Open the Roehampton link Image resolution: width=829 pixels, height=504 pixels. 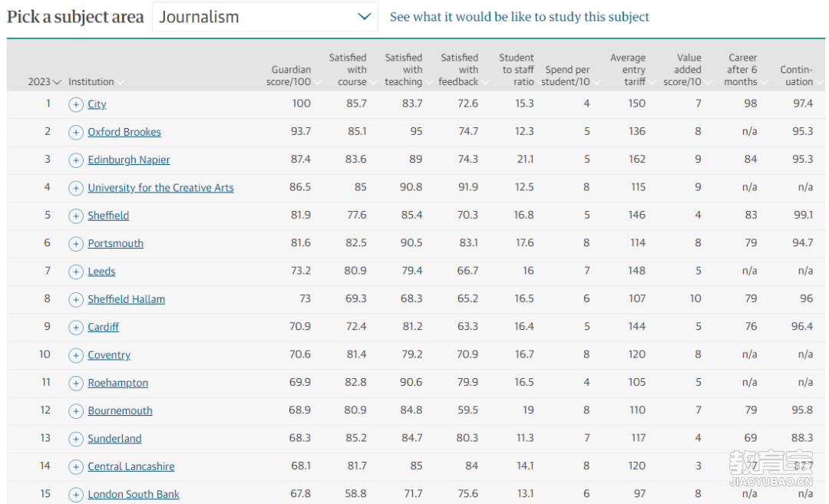click(118, 383)
